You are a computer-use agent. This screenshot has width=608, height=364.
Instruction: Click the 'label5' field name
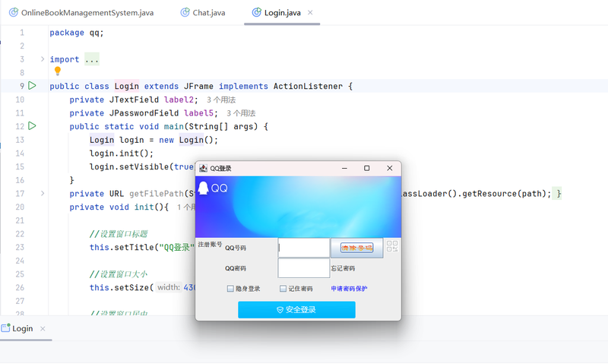tap(198, 113)
